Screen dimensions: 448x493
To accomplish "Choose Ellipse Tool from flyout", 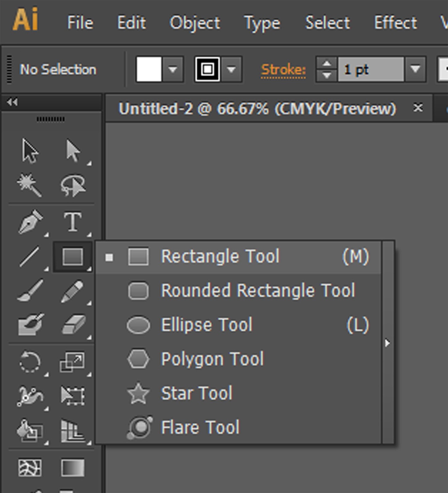I will (x=238, y=325).
